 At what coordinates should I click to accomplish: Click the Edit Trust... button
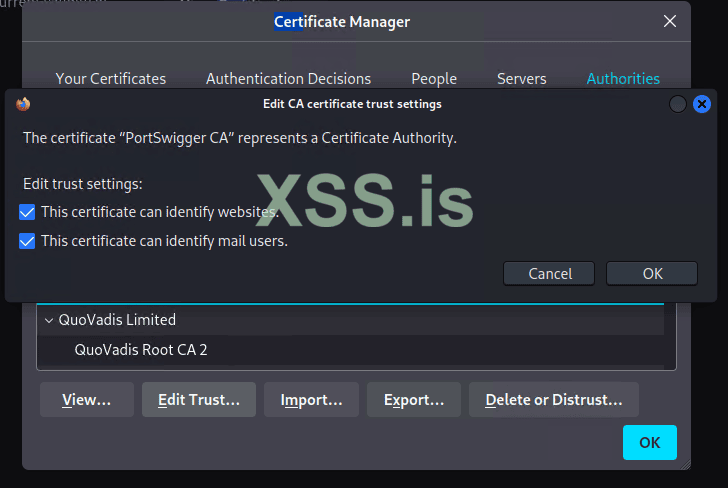199,400
